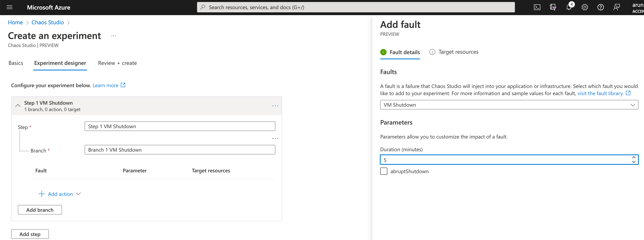Open the Azure portal hamburger menu
The width and height of the screenshot is (644, 240).
coord(10,7)
